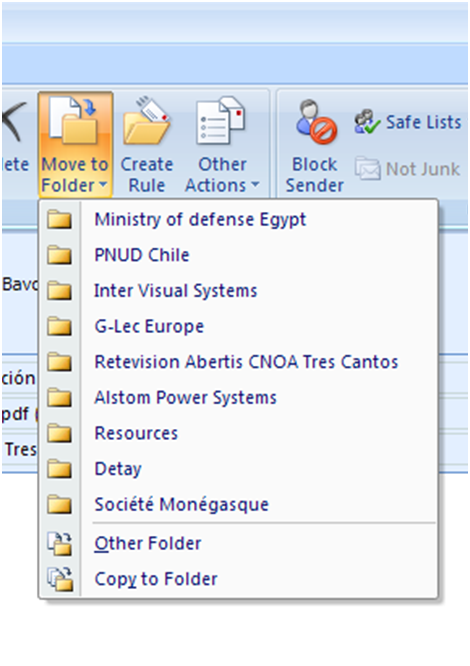Open Safe Lists option
Screen dimensions: 470x666
coord(408,122)
